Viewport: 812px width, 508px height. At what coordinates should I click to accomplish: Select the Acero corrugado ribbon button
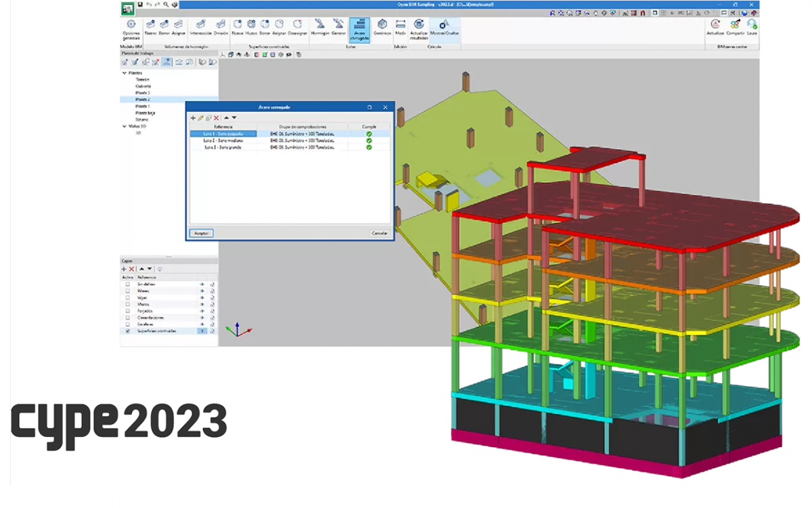point(359,30)
